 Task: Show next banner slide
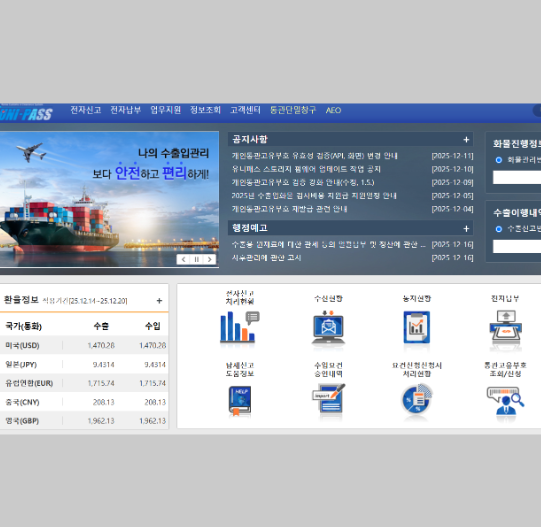pos(209,260)
